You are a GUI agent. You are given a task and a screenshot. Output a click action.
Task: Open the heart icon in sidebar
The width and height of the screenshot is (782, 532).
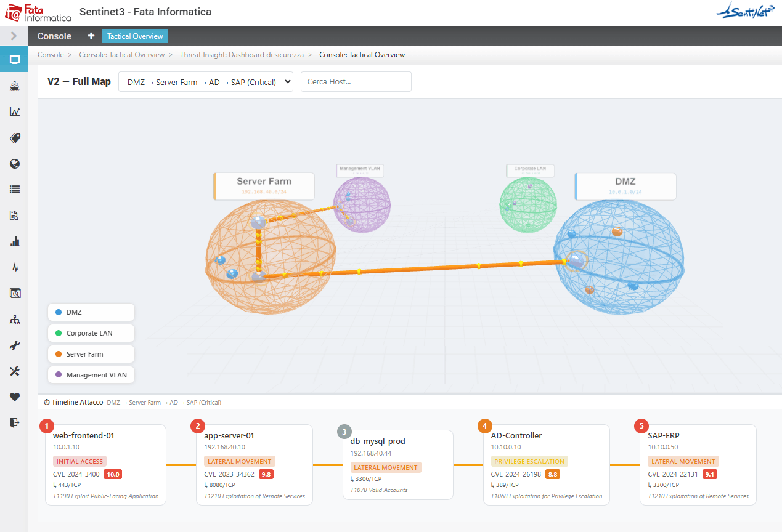coord(15,397)
